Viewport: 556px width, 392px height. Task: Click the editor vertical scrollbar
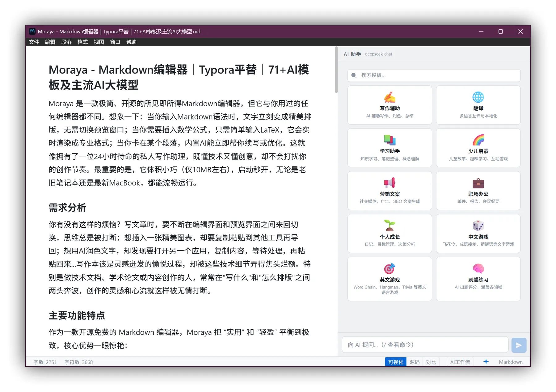[x=336, y=70]
